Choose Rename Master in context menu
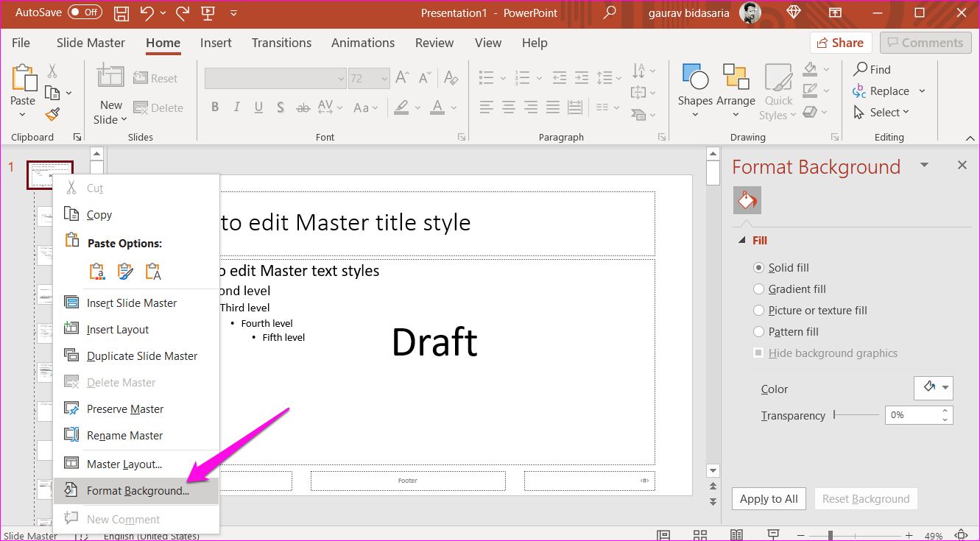980x541 pixels. pyautogui.click(x=136, y=435)
